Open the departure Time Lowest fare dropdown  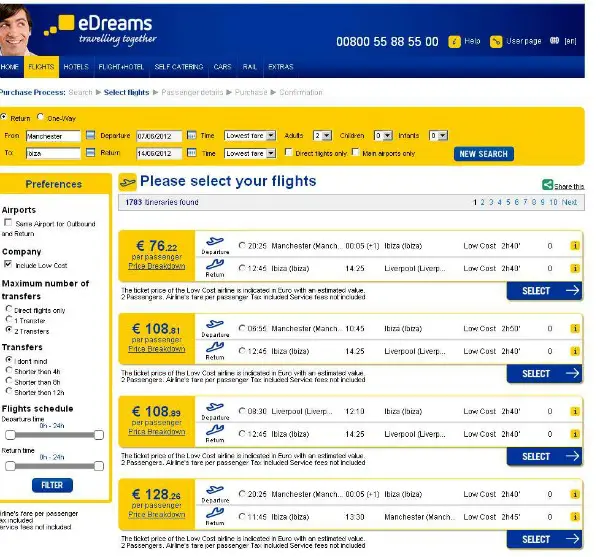tap(250, 135)
